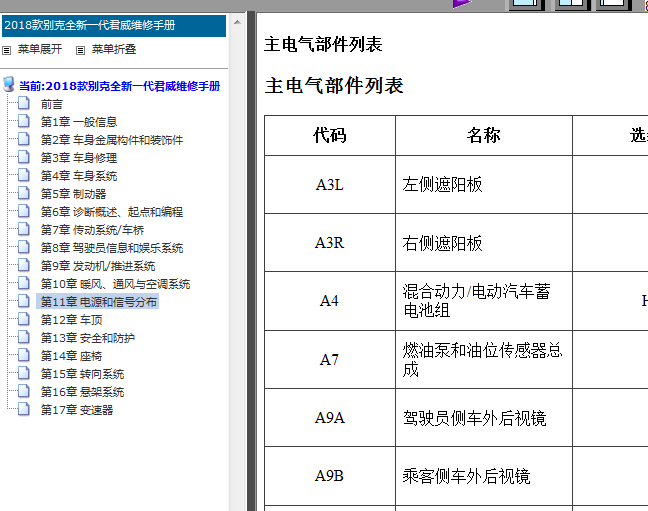The width and height of the screenshot is (648, 511).
Task: Open 第6章 诊断概述、起点和编程
Action: pyautogui.click(x=112, y=212)
